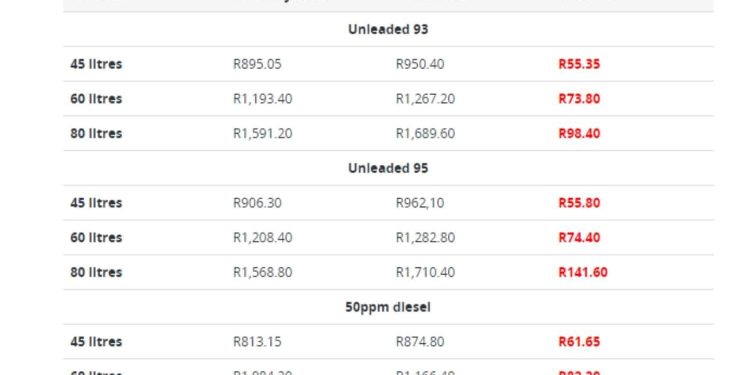
Task: Click the red R73.80 difference value
Action: 579,99
